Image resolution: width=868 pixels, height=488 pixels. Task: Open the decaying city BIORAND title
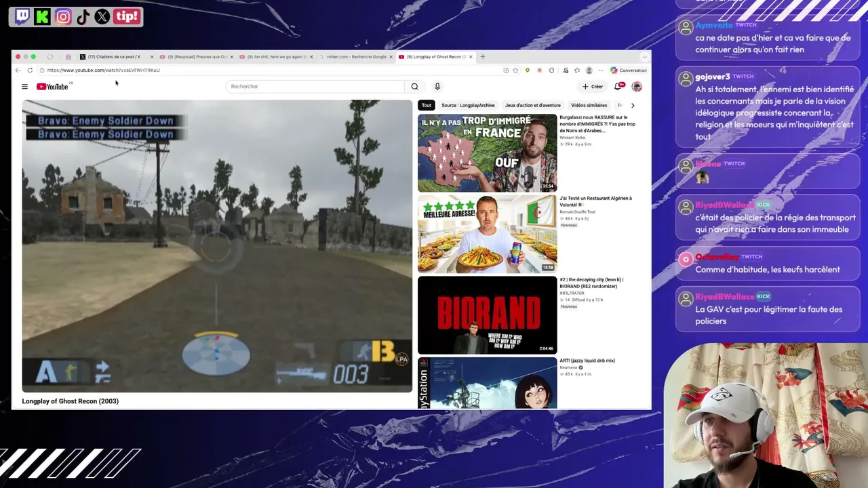(591, 283)
